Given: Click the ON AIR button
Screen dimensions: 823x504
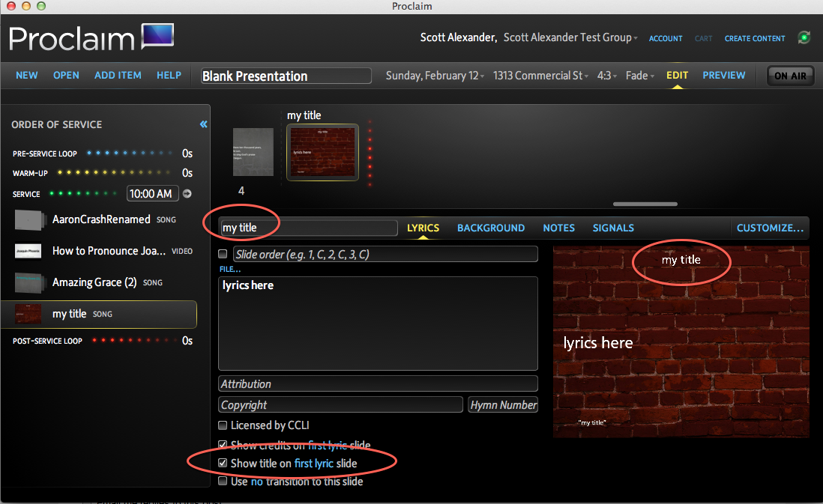Looking at the screenshot, I should [791, 76].
